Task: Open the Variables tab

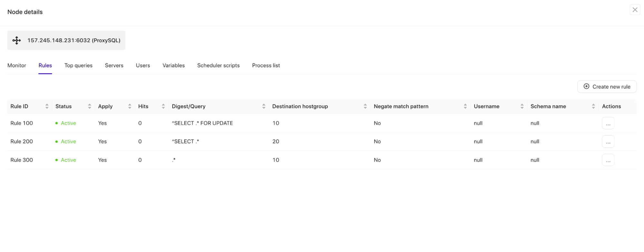Action: (x=173, y=65)
